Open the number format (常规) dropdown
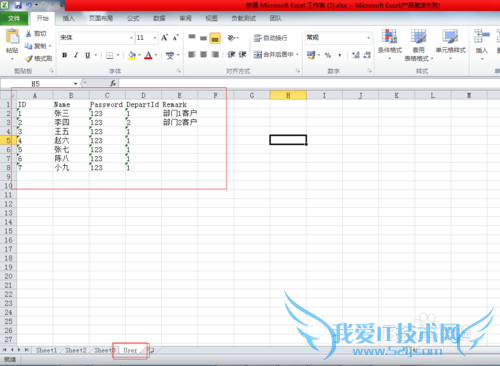The height and width of the screenshot is (366, 500). (x=368, y=38)
